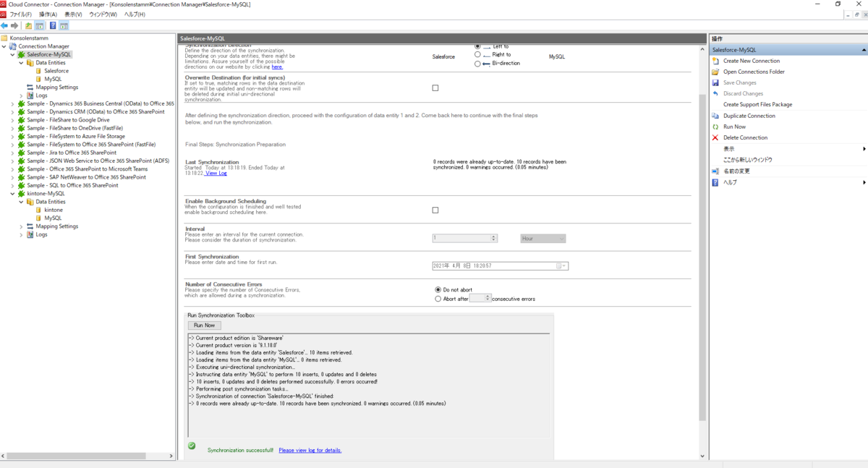The width and height of the screenshot is (868, 468).
Task: Click the Run Now button in toolbox
Action: click(x=204, y=326)
